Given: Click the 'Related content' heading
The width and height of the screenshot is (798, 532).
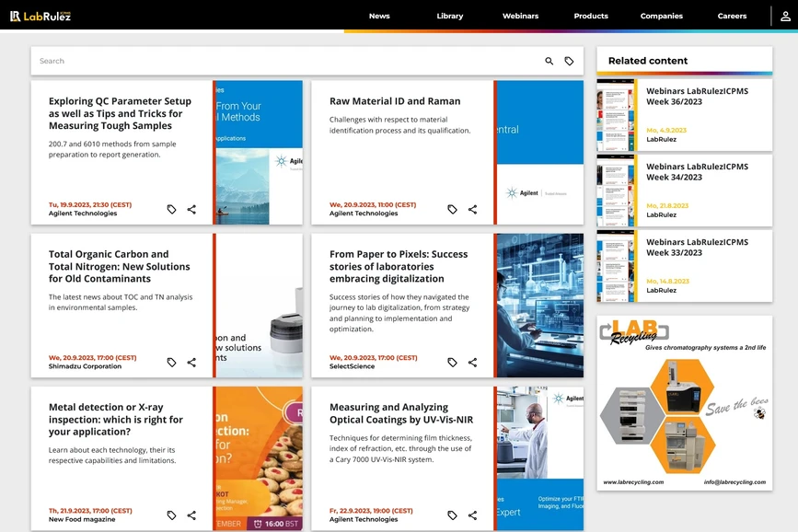Looking at the screenshot, I should pos(648,61).
